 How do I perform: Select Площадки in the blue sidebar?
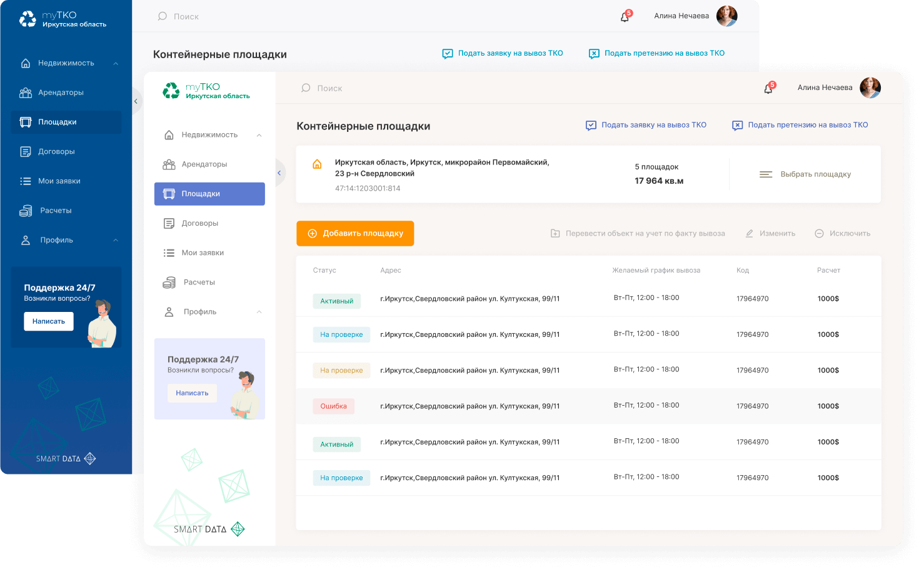click(66, 122)
